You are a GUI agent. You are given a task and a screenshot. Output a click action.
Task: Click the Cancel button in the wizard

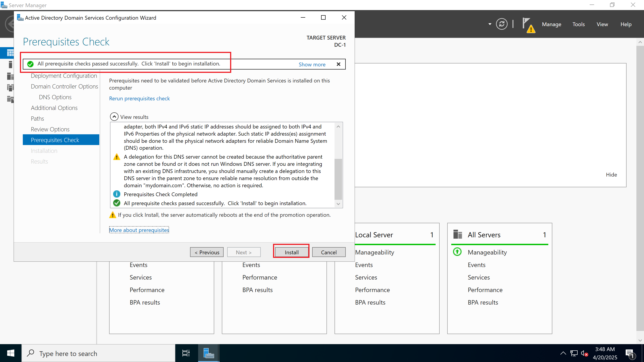(x=329, y=252)
